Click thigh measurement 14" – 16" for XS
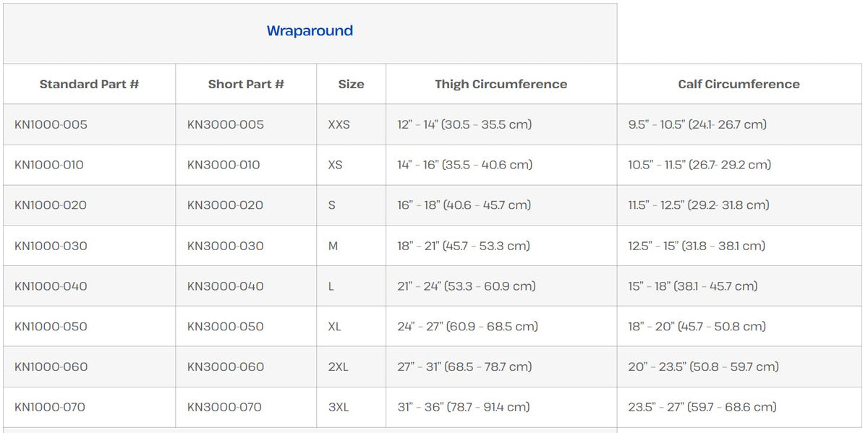 coord(464,165)
